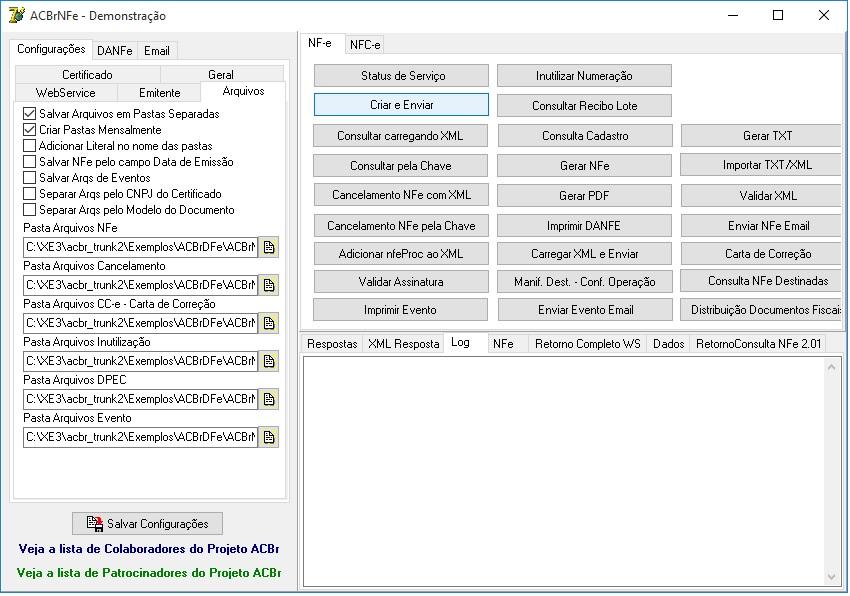Screen dimensions: 850x596
Task: Open RetornoConsulta NFe 2.01 tab
Action: pos(758,344)
